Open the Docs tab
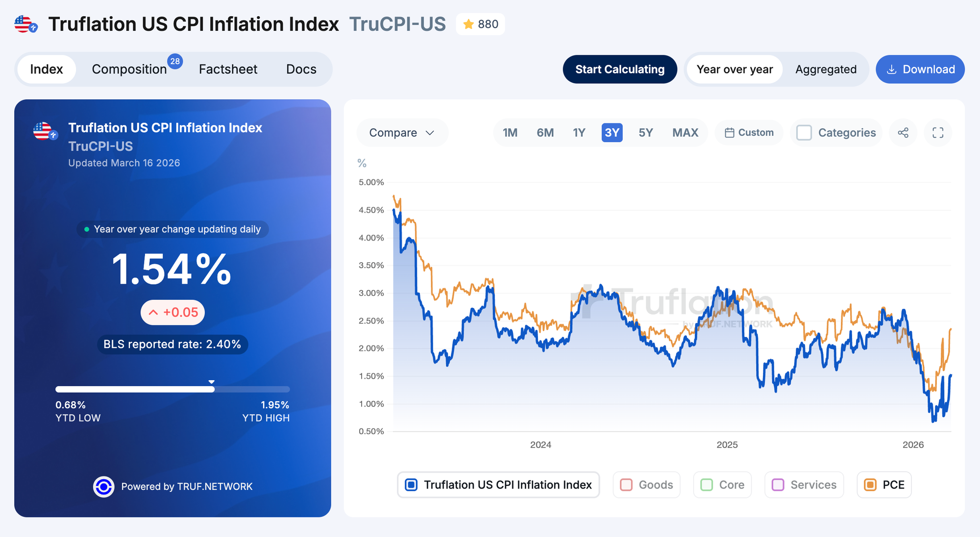This screenshot has width=980, height=537. (301, 70)
